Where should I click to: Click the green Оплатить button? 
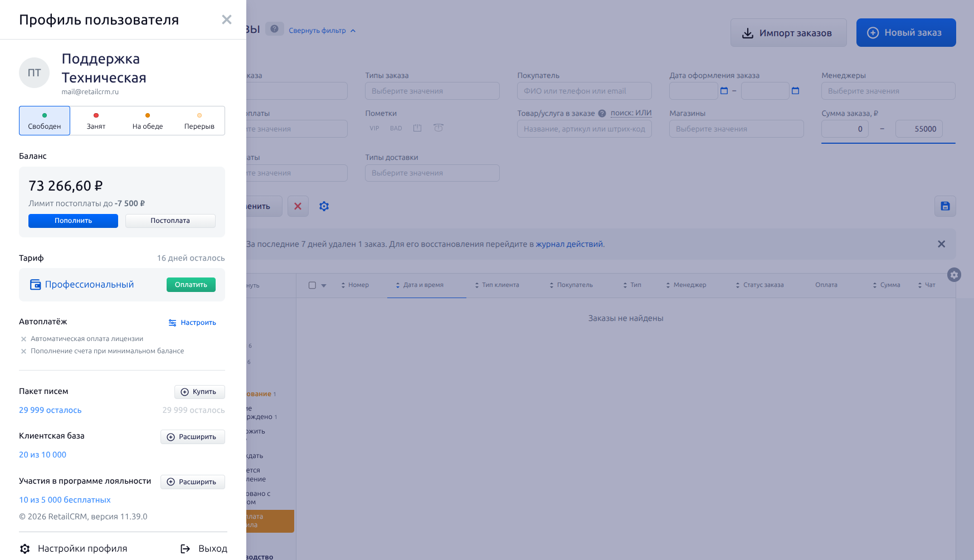point(191,285)
